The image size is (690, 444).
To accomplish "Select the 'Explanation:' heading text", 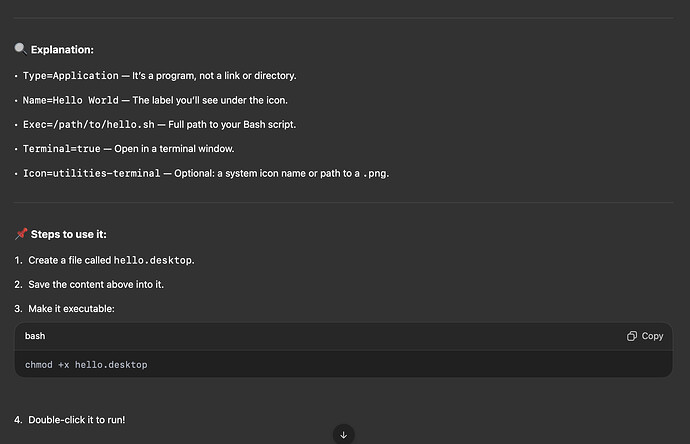I will (x=62, y=50).
